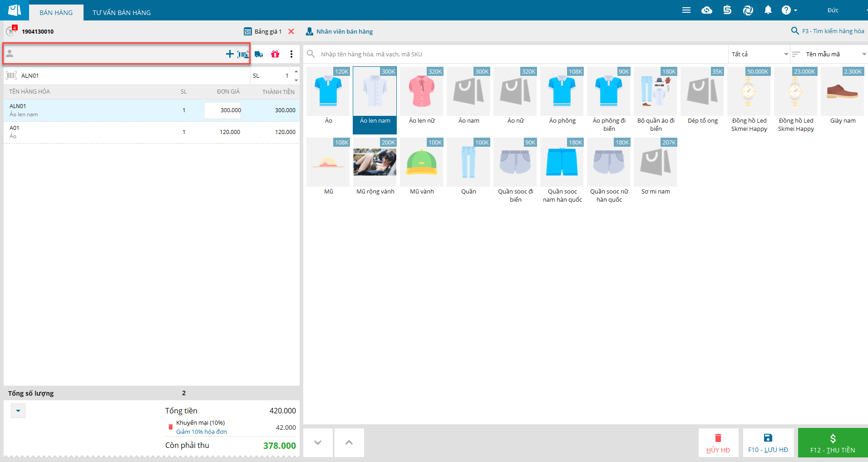Open the notifications bell

[768, 10]
